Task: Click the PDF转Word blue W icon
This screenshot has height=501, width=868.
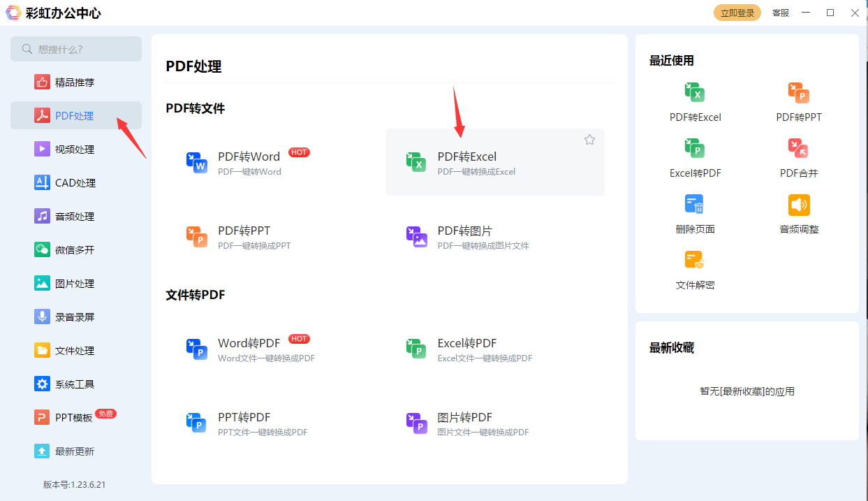Action: [197, 162]
